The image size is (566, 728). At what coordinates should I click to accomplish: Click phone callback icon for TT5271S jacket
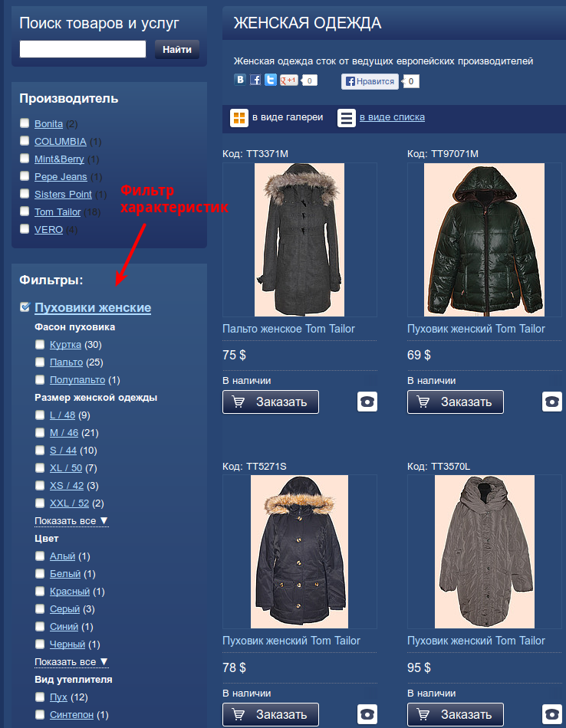(367, 714)
